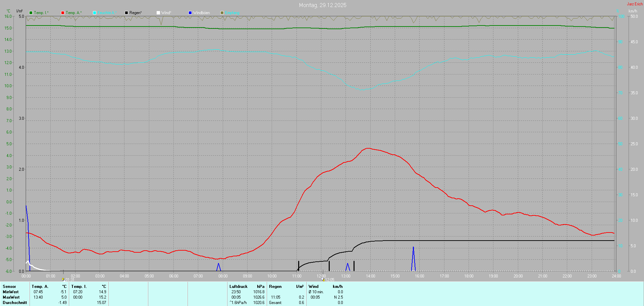Click the Jarz Erich label
This screenshot has width=644, height=306.
(x=635, y=4)
